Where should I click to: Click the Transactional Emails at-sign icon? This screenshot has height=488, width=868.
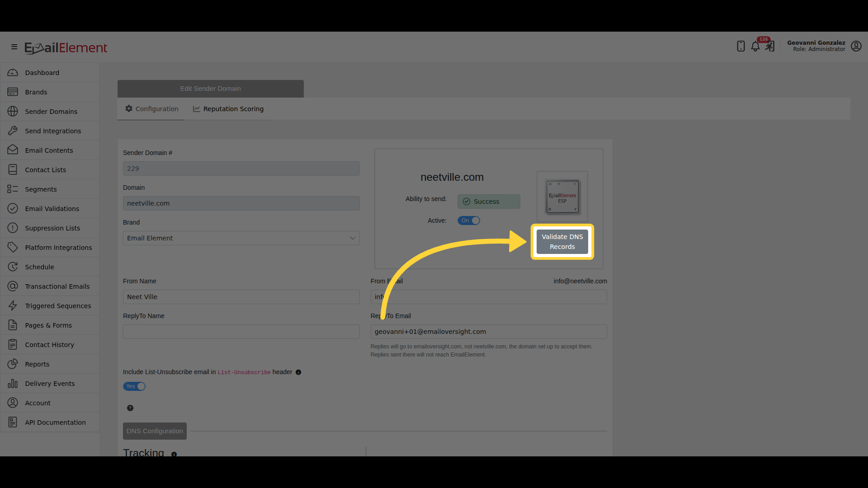13,286
